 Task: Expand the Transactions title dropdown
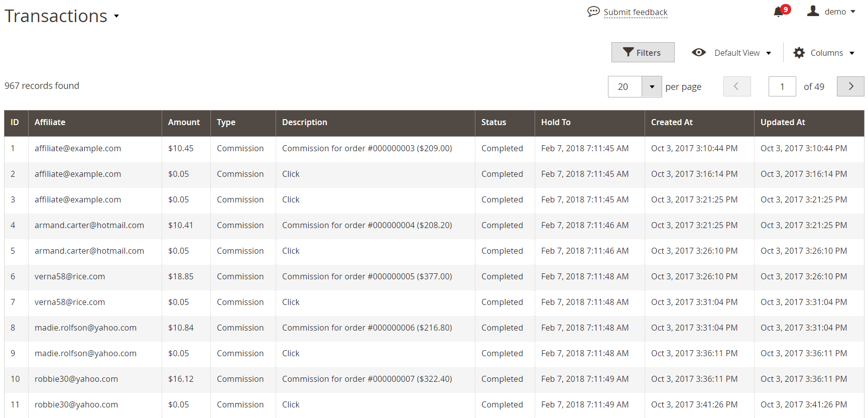coord(116,16)
